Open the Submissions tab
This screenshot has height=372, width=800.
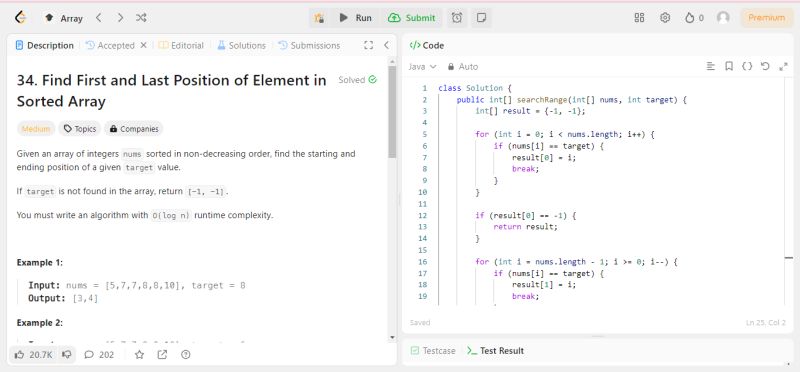point(309,45)
